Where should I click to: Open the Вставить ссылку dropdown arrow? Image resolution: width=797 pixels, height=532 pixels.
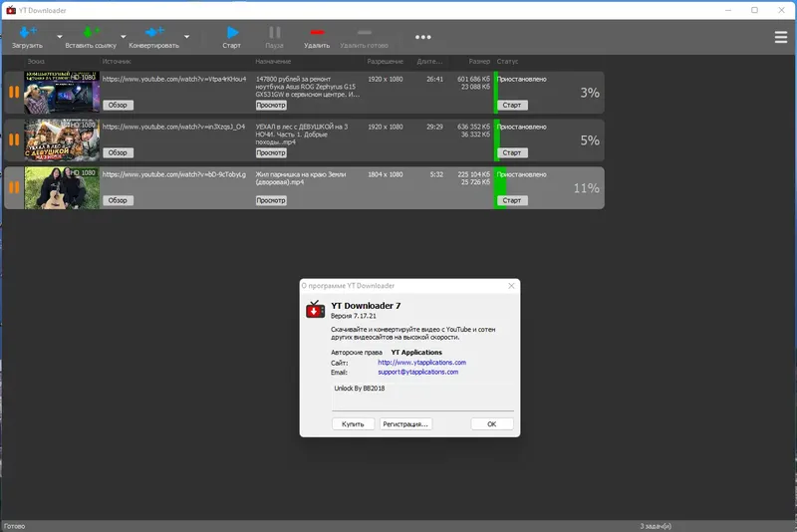point(123,37)
